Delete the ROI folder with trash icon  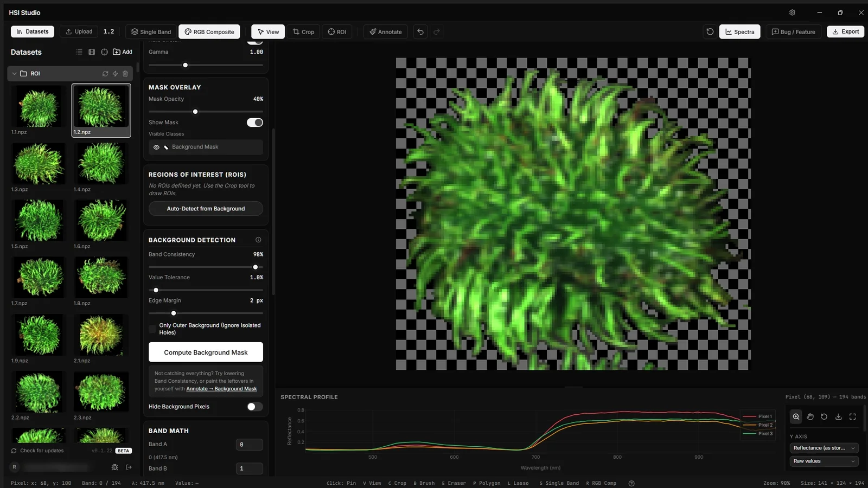pos(125,74)
